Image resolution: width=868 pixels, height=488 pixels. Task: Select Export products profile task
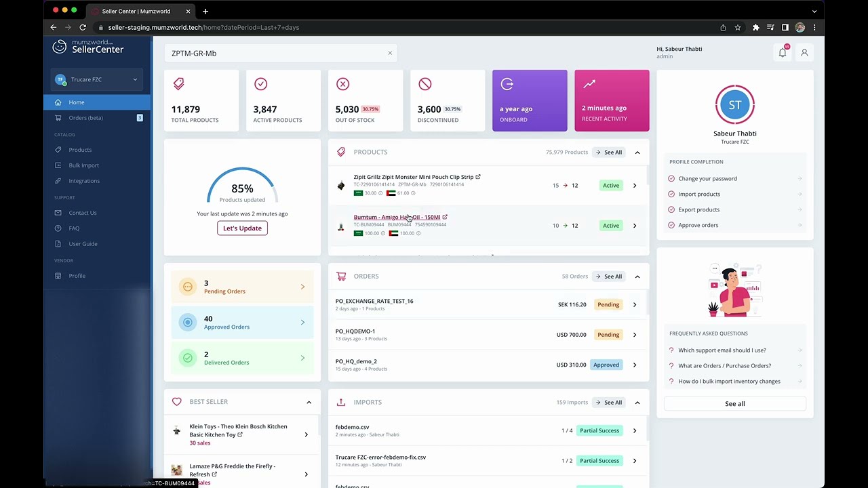coord(735,210)
